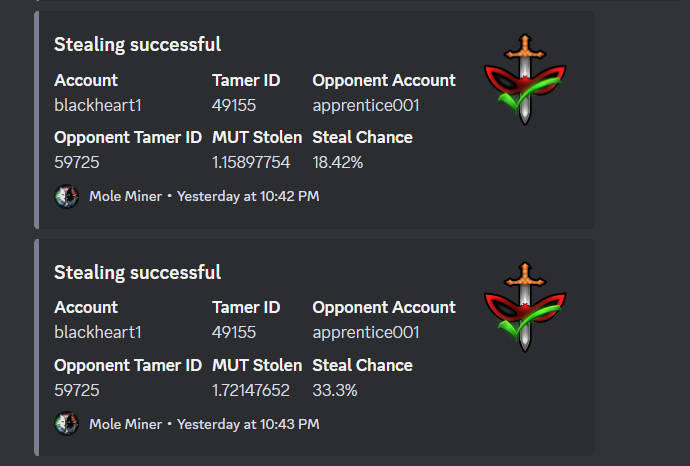Click Mole Miner avatar in 10:43 PM embed
The width and height of the screenshot is (690, 466).
[66, 424]
